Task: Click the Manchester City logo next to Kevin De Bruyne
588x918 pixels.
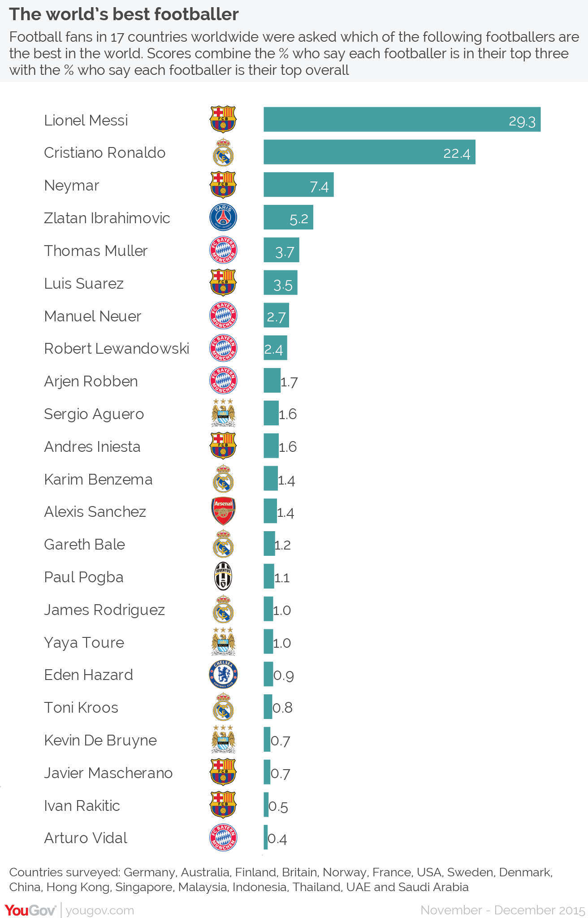Action: [223, 740]
